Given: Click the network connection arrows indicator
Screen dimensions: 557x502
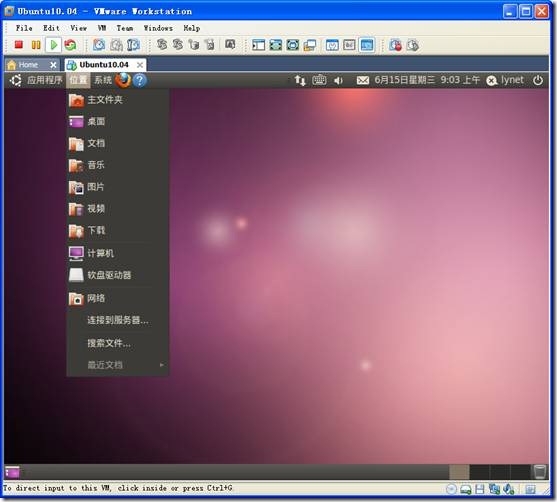Looking at the screenshot, I should point(300,80).
